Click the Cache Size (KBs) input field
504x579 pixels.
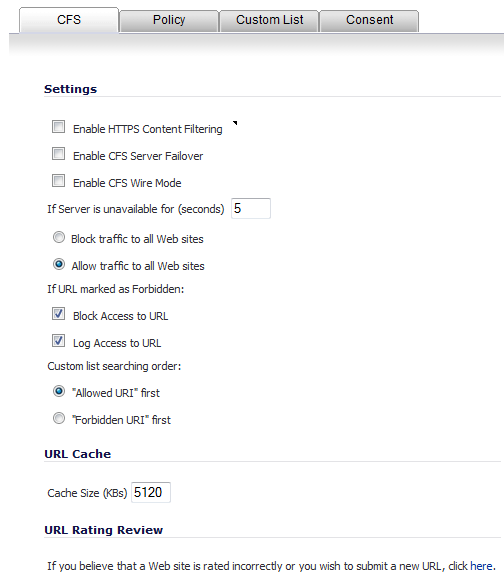(151, 492)
